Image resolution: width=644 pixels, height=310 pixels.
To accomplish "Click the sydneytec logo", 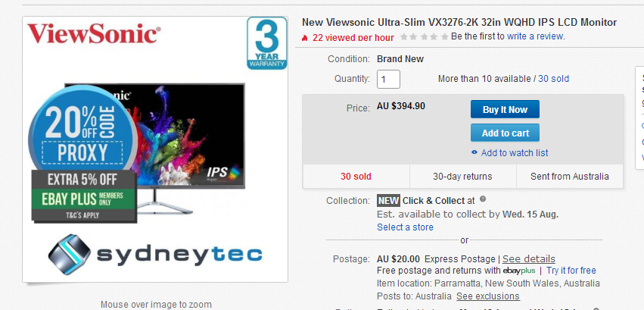I will pyautogui.click(x=155, y=255).
